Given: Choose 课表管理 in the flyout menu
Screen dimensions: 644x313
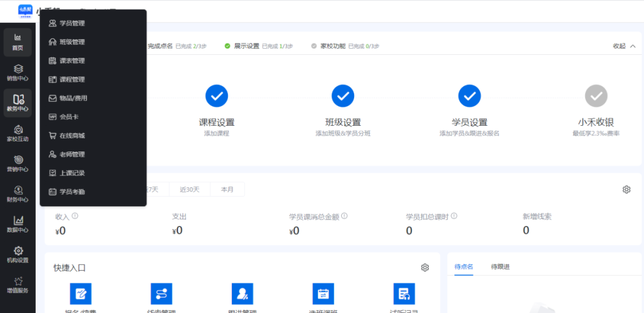Looking at the screenshot, I should 72,61.
